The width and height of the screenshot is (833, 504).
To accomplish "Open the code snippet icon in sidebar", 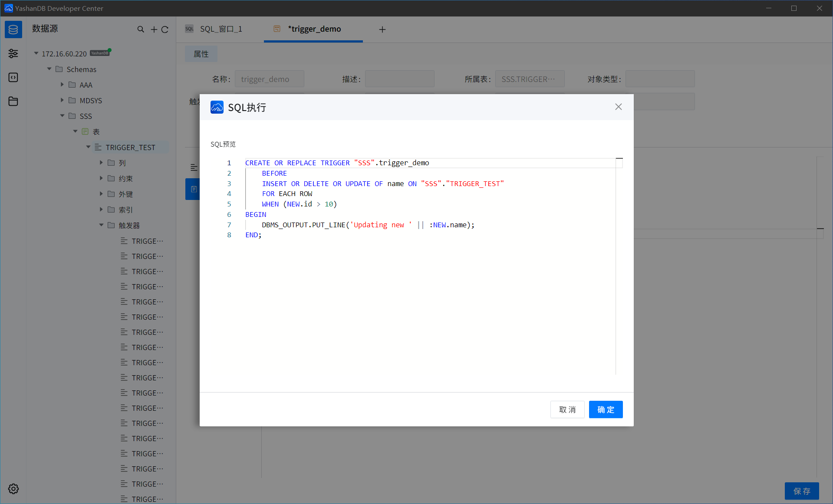I will point(13,77).
